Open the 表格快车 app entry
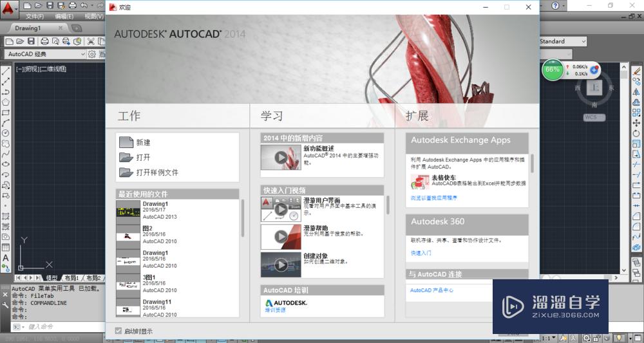 pyautogui.click(x=468, y=181)
